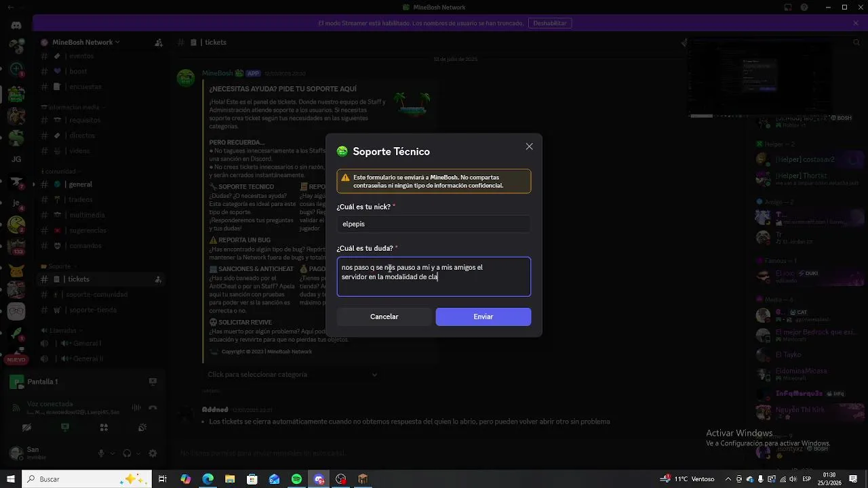Open the microphone input options arrow
868x488 pixels.
[x=111, y=453]
